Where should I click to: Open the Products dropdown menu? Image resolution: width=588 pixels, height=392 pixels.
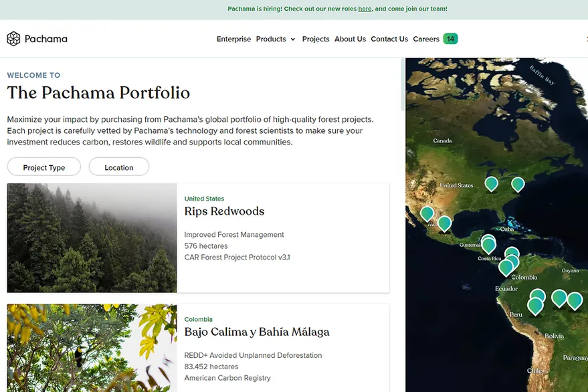point(275,39)
